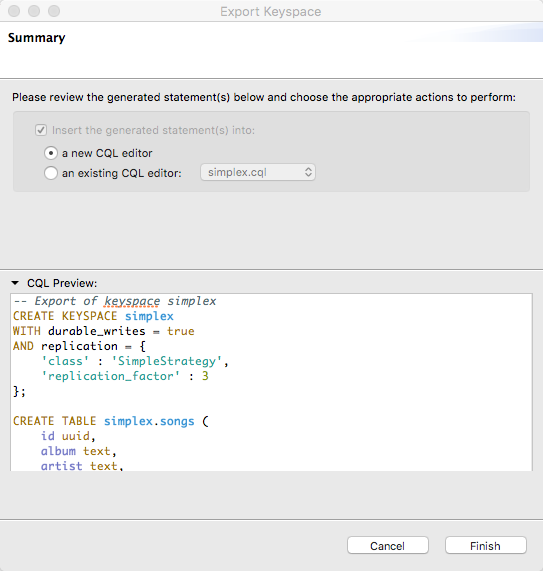This screenshot has width=543, height=571.
Task: Click the simplex.songs table name
Action: 149,421
